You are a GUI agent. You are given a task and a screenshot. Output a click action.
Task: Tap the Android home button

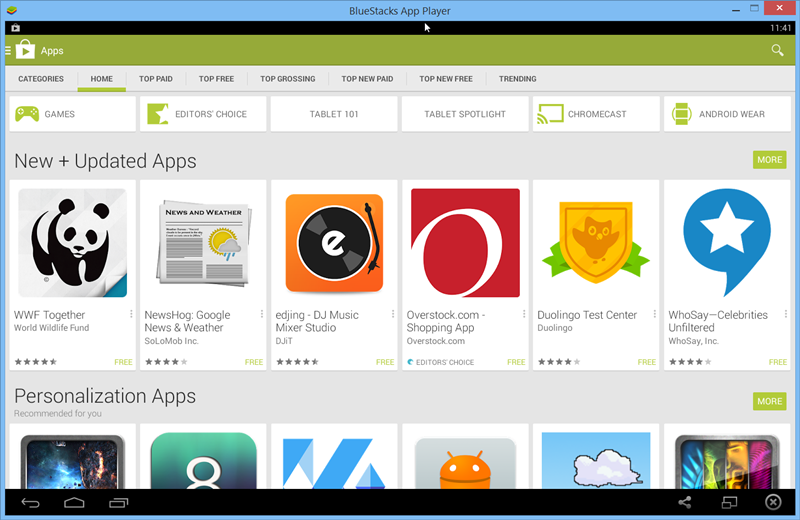pyautogui.click(x=74, y=503)
